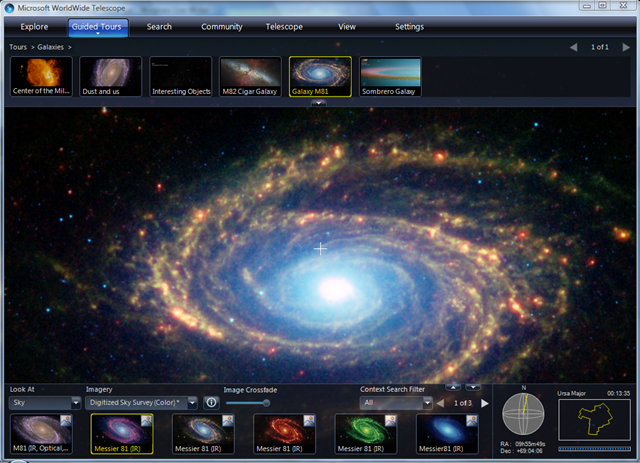Click image icon on red Messier 81 thumbnail
The height and width of the screenshot is (463, 640).
coord(309,421)
